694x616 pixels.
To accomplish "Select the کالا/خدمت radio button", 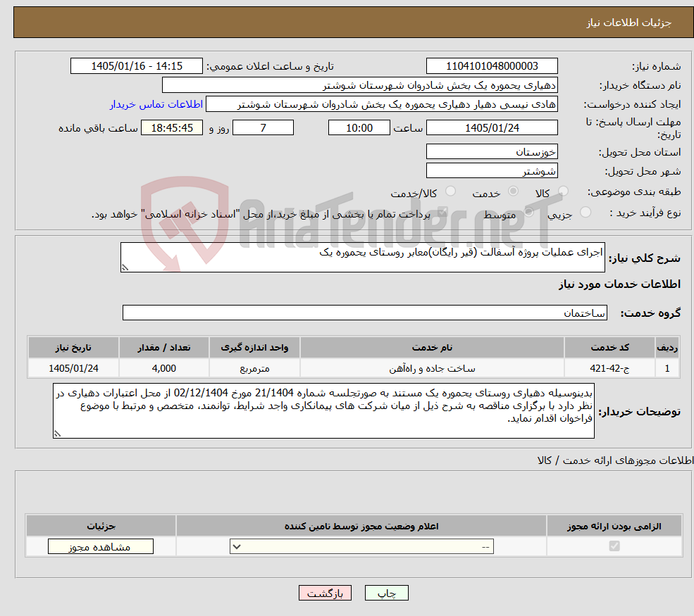I will (450, 191).
